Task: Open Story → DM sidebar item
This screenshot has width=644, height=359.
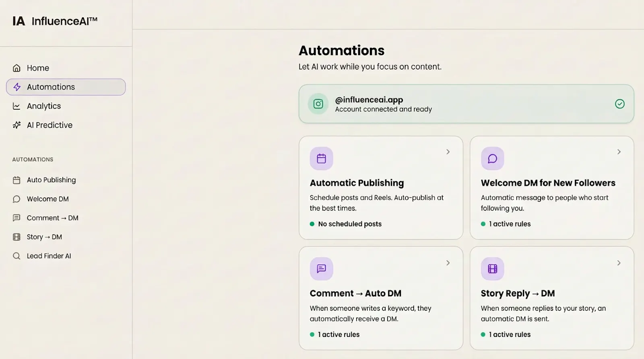Action: [66, 237]
